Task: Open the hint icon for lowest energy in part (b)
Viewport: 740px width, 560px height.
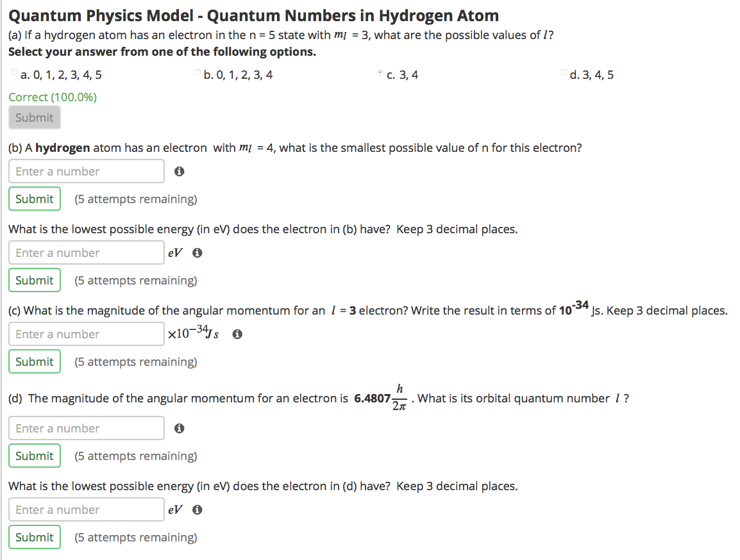Action: tap(197, 252)
